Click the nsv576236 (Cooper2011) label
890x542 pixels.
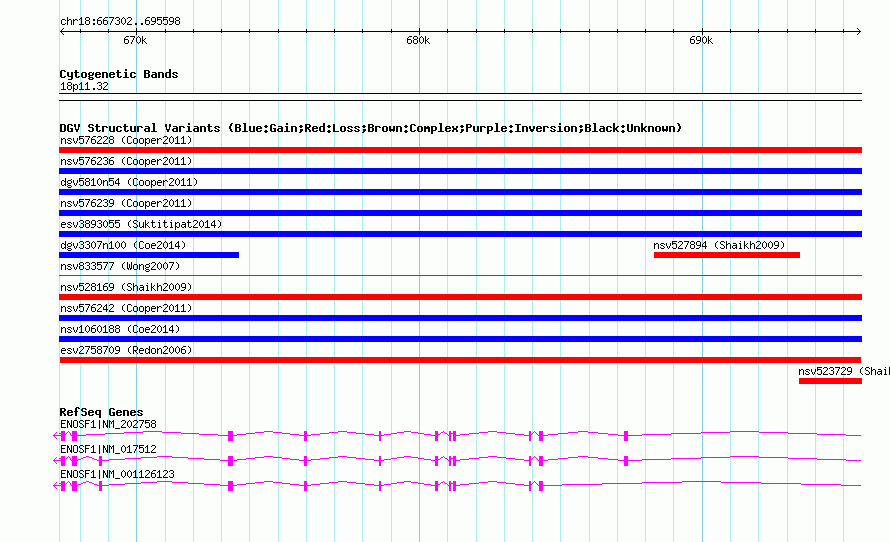126,161
